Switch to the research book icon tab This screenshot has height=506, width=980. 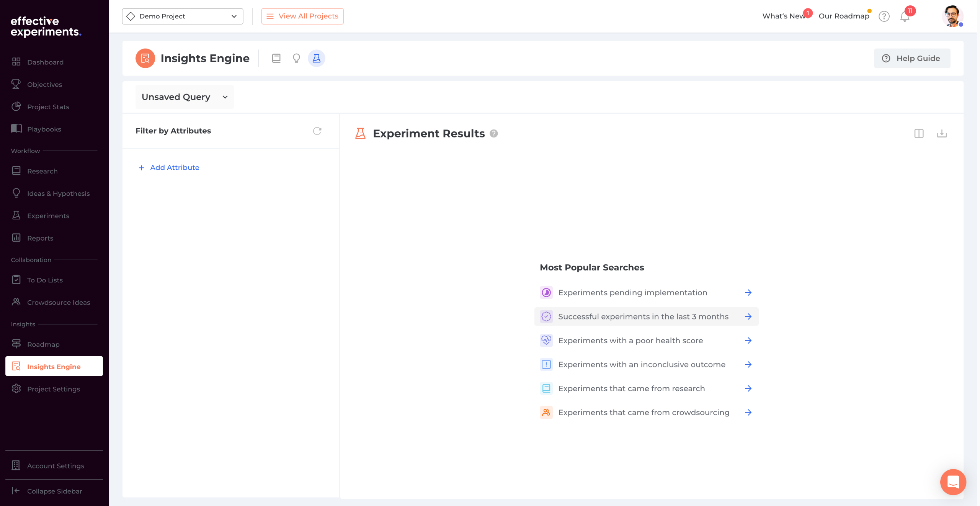click(276, 58)
